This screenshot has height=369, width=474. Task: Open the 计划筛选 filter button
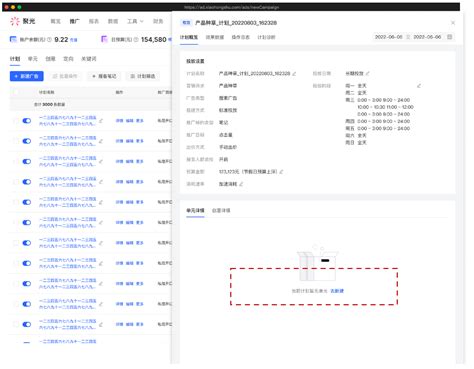pos(143,76)
